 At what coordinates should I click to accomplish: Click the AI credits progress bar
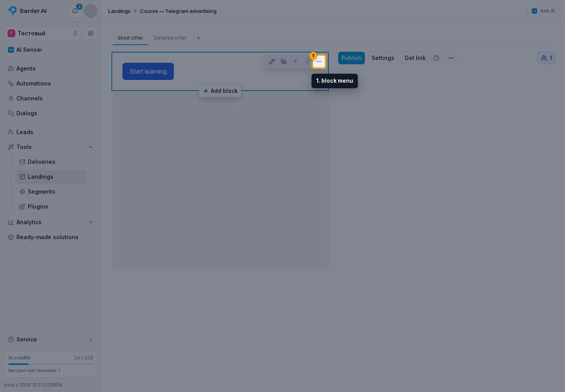point(51,364)
